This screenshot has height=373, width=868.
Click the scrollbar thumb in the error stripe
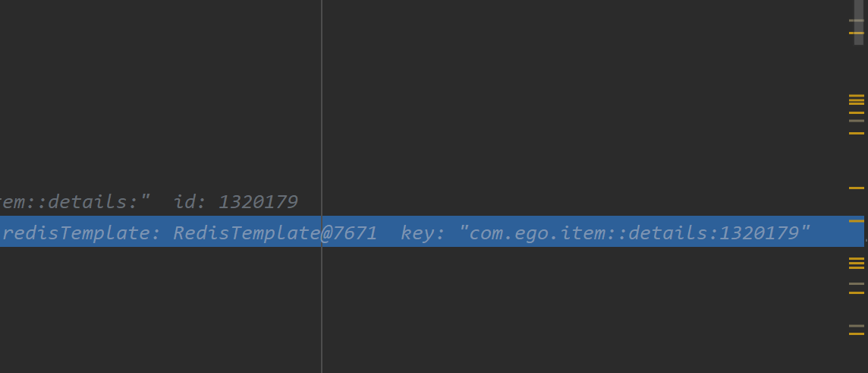point(859,22)
